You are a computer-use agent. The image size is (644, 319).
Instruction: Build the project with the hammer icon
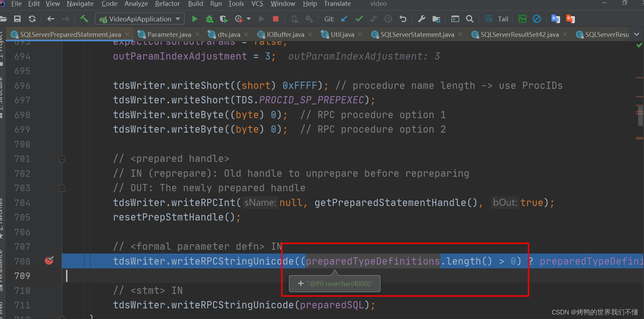point(84,19)
